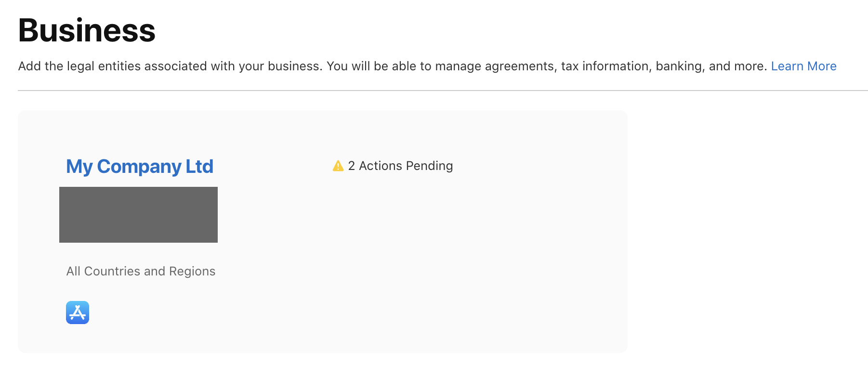
Task: Open the My Company Ltd entity
Action: (x=140, y=167)
